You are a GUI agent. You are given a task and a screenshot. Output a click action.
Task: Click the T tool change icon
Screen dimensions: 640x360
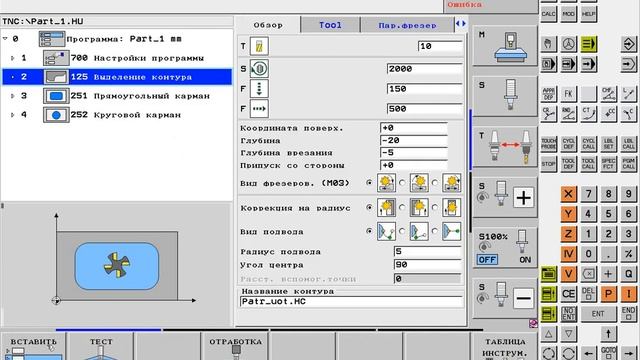[505, 147]
